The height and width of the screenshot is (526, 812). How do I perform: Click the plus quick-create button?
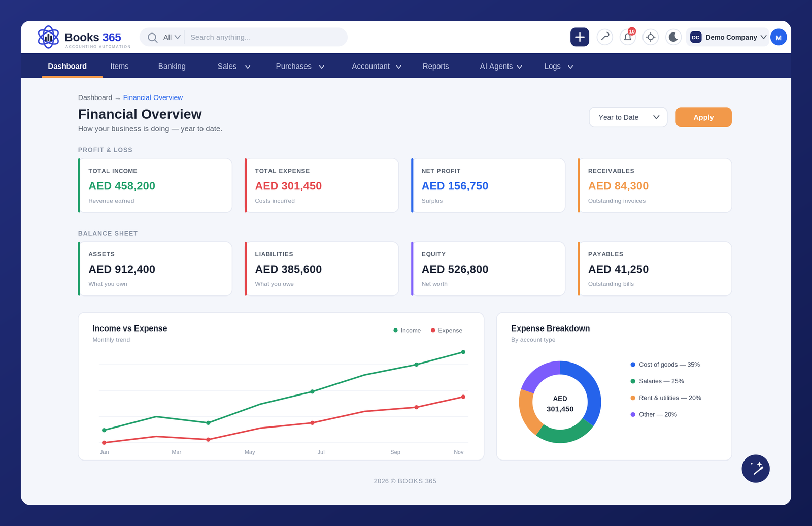[580, 37]
